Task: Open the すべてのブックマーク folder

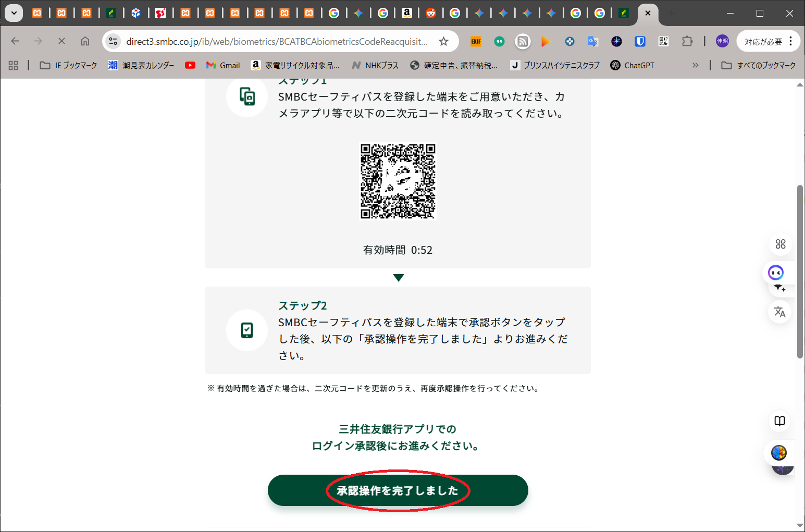Action: click(759, 65)
